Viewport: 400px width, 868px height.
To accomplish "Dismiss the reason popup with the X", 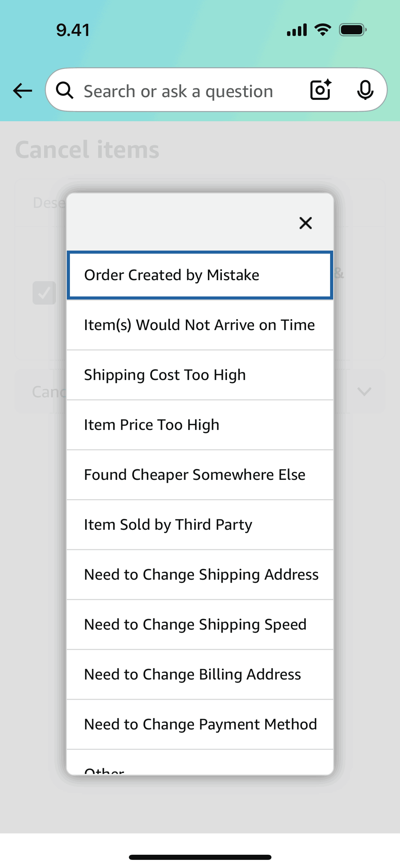I will [x=305, y=223].
